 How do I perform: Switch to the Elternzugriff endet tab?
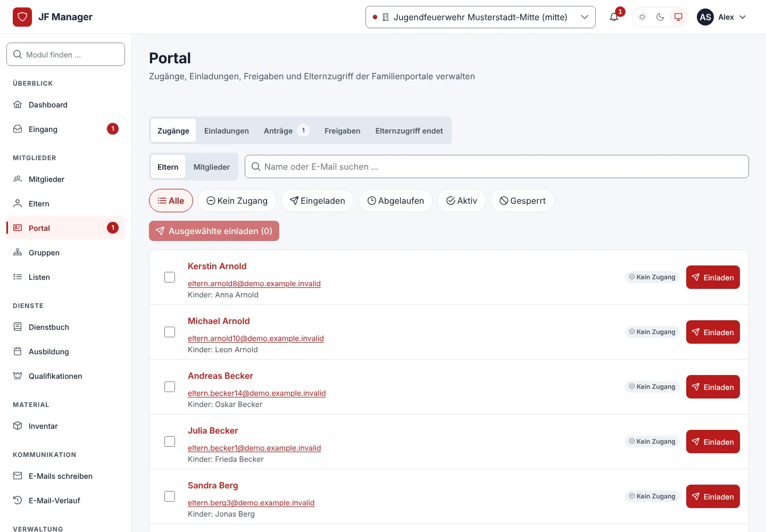[409, 131]
